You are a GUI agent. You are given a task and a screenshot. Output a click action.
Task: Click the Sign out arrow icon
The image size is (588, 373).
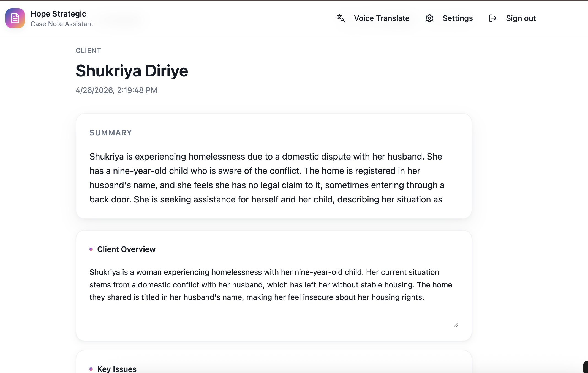pos(492,18)
